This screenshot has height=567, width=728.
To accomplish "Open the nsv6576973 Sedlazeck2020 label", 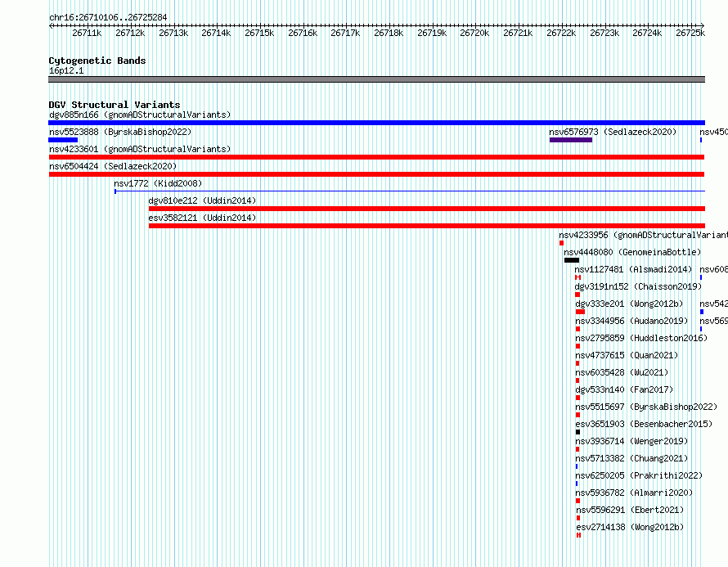I will 613,132.
